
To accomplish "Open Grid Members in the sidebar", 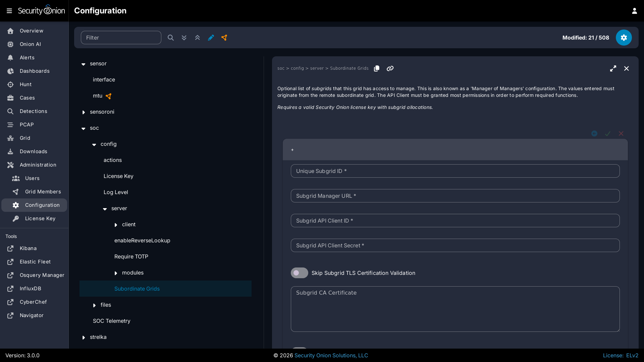I will [43, 192].
